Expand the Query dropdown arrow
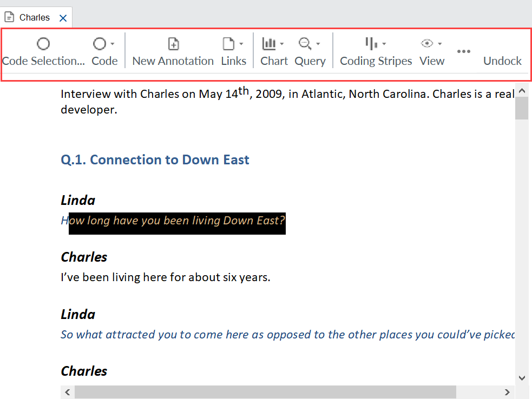532x399 pixels. coord(318,44)
